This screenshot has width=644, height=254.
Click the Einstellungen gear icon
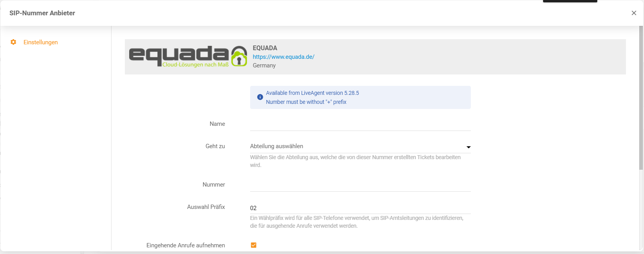(13, 42)
